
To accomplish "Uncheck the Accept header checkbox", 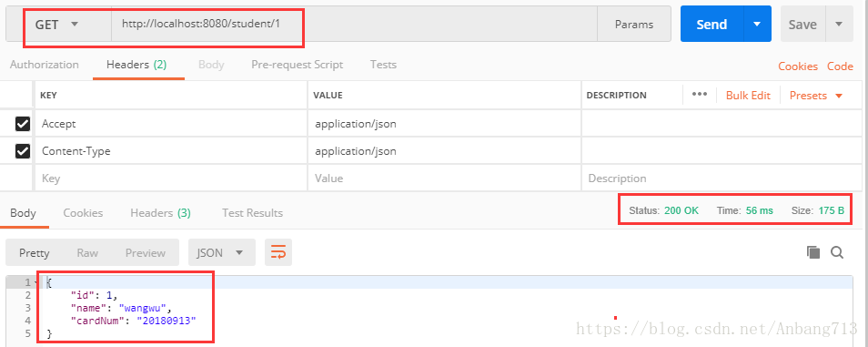I will point(23,124).
